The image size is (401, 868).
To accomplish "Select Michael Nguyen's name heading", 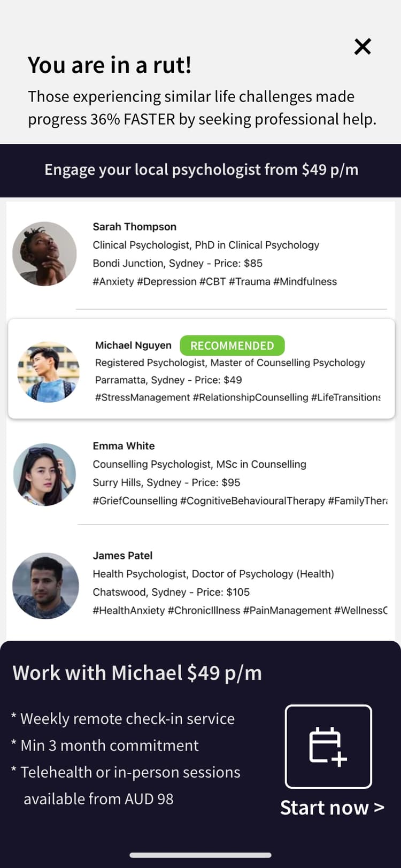I will pos(133,345).
